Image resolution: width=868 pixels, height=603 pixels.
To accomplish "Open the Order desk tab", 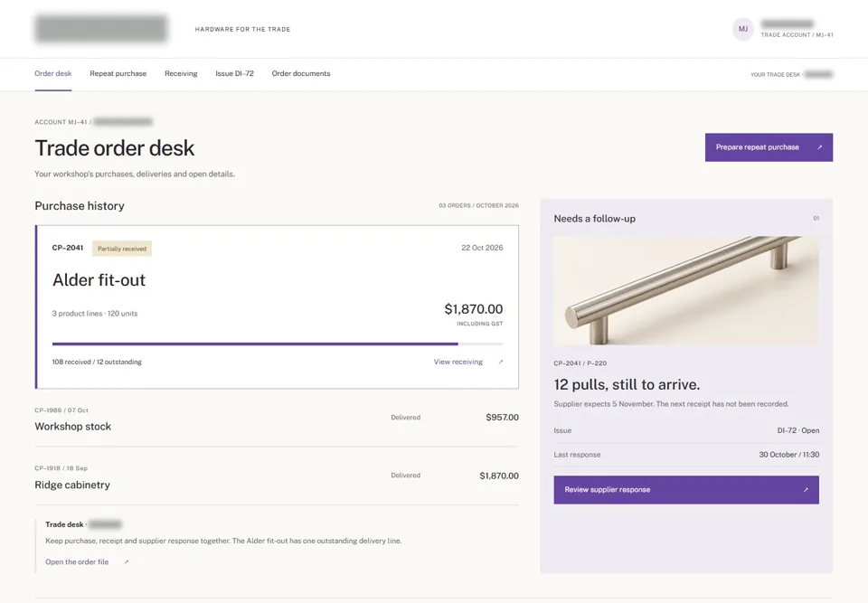I will tap(53, 73).
